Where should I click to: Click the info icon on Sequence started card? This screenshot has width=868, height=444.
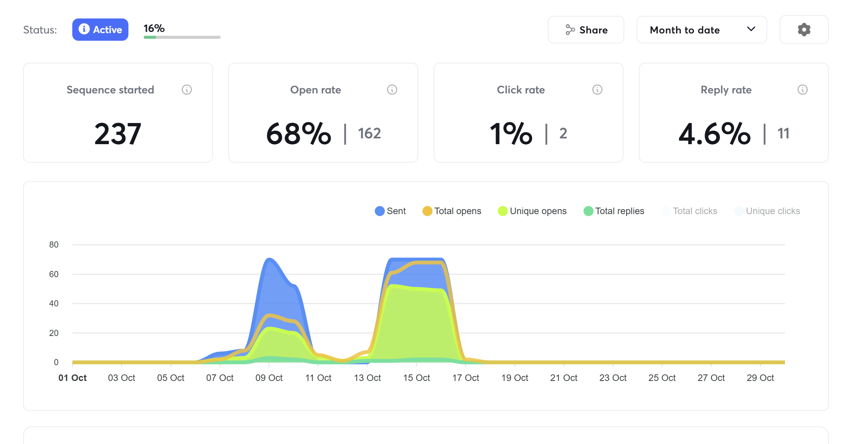pos(187,90)
